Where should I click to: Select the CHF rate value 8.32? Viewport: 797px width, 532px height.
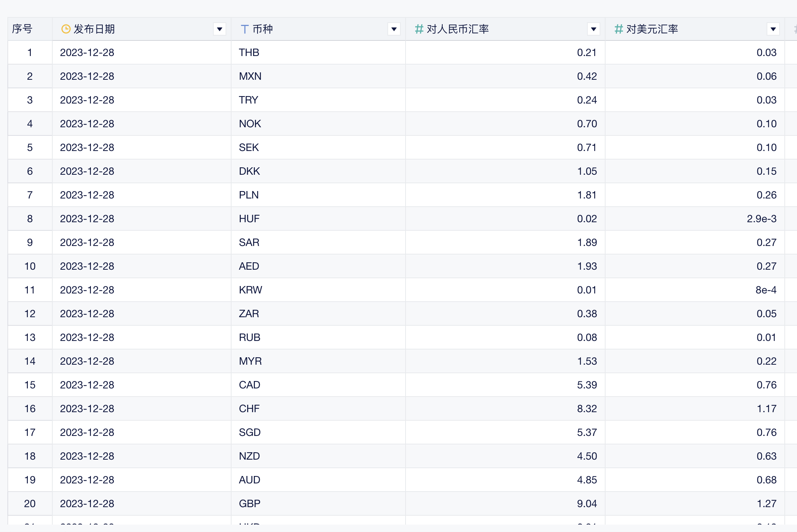click(587, 408)
